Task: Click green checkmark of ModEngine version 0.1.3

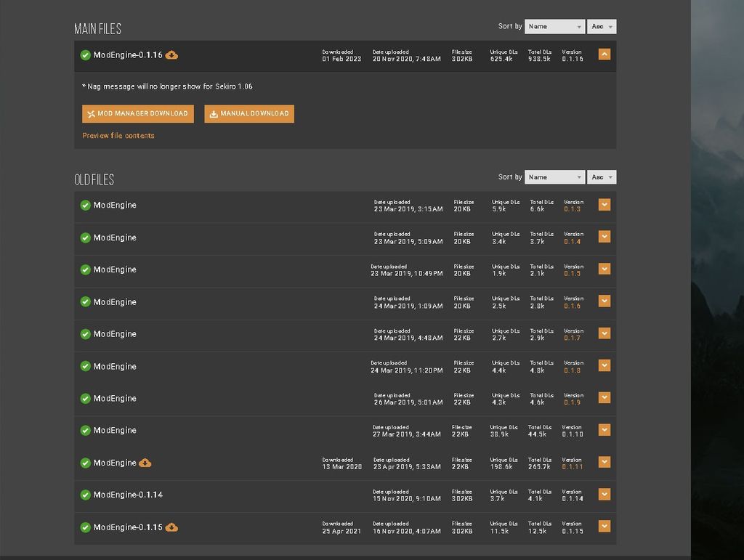Action: [85, 206]
